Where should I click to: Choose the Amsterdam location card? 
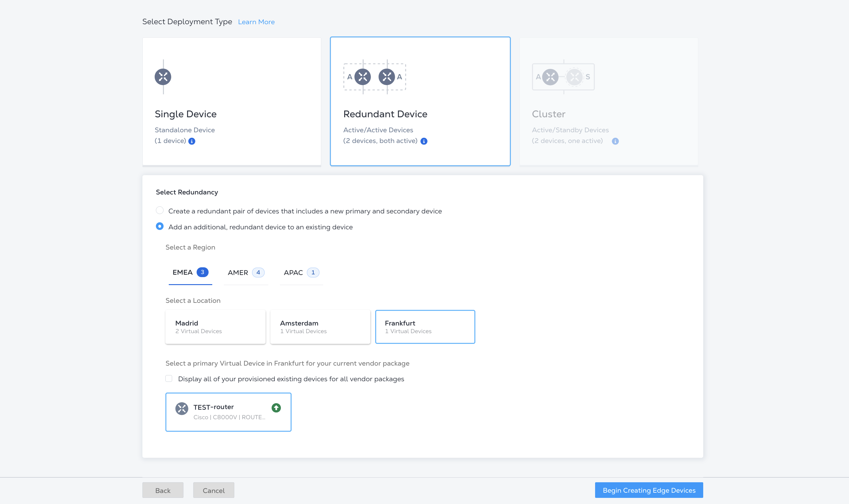tap(320, 327)
